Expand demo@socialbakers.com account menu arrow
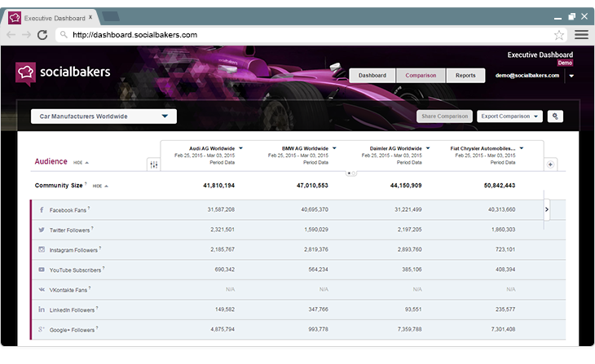This screenshot has height=364, width=595. click(x=571, y=76)
